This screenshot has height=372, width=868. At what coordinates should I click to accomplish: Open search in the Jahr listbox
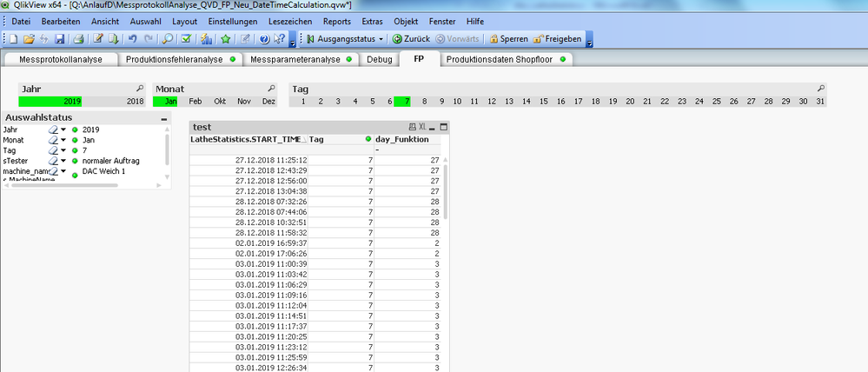(x=140, y=89)
